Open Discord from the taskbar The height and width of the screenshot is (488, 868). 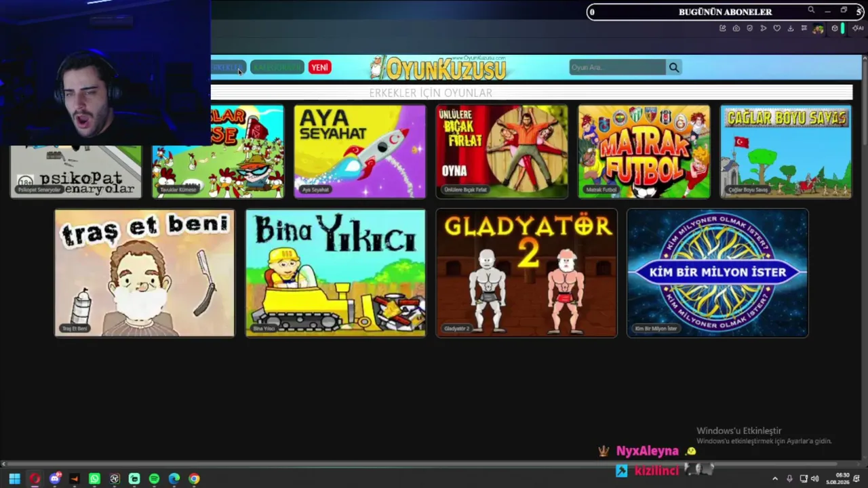(x=55, y=479)
